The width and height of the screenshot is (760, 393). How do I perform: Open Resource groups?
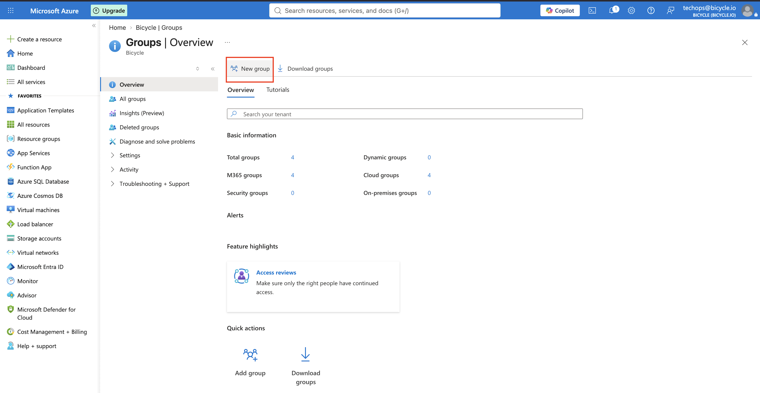(33, 139)
